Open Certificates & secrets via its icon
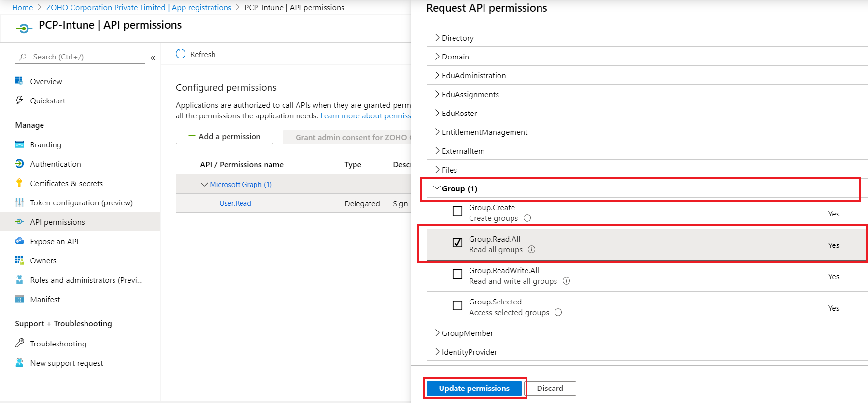868x403 pixels. (19, 183)
